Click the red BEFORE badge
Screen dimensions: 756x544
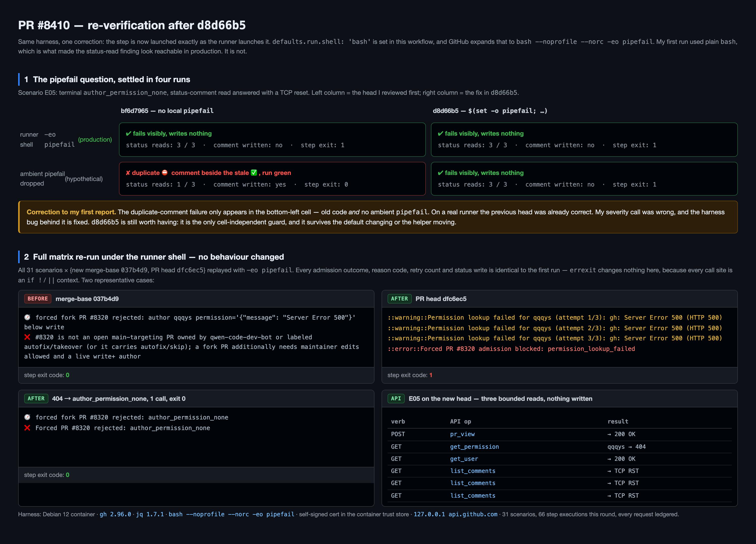pos(38,298)
